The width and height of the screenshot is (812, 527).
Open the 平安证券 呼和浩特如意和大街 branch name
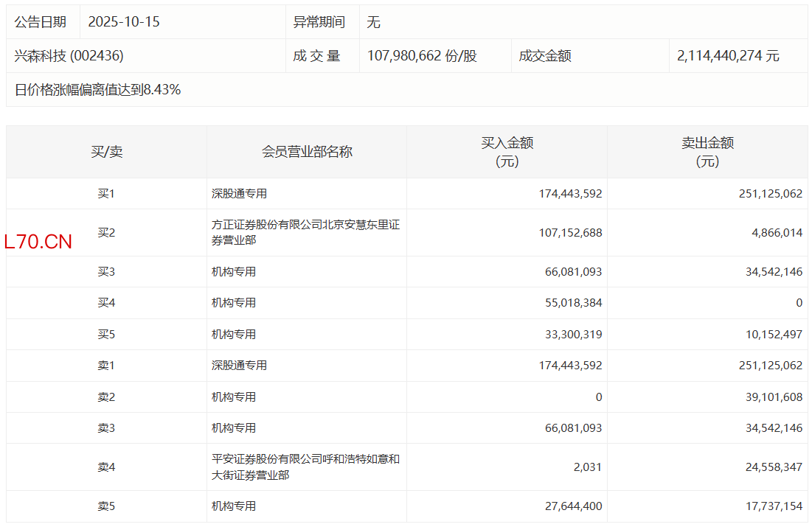tap(305, 467)
